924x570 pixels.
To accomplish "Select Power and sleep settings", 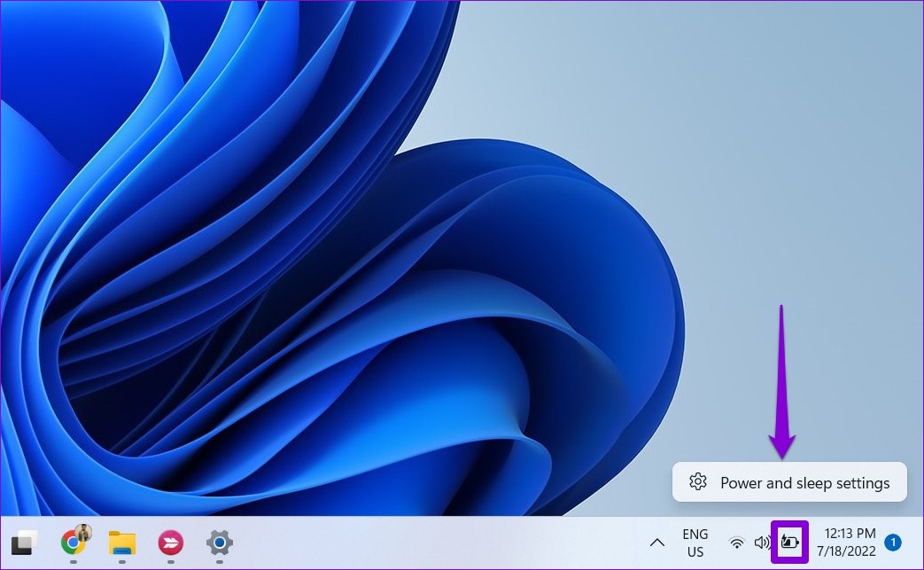I will coord(804,483).
